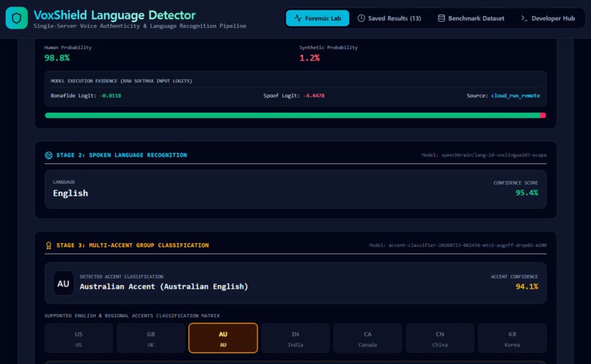Click the Stage 2 globe icon

(48, 155)
